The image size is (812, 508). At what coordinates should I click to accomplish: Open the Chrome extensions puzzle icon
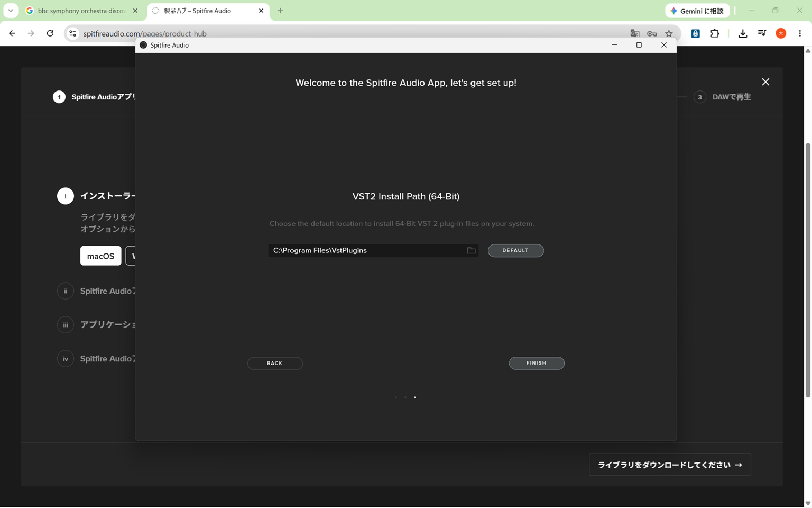[x=715, y=33]
